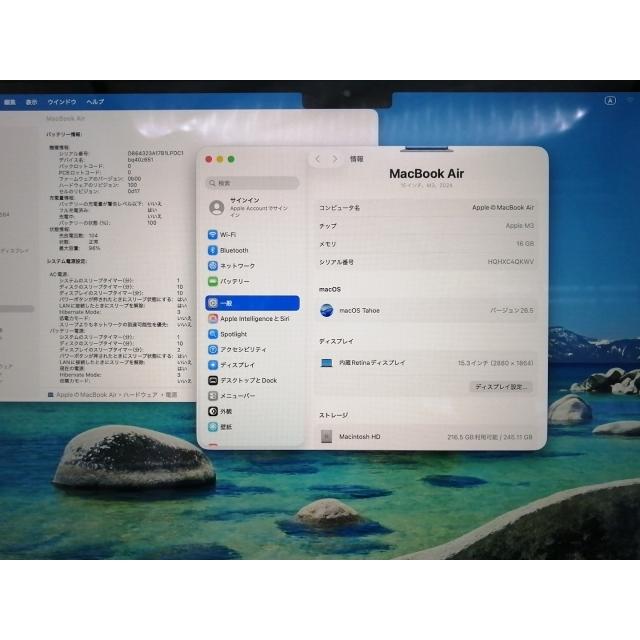Viewport: 640px width, 640px height.
Task: Open the 壁紙 wallpaper settings
Action: [x=220, y=427]
